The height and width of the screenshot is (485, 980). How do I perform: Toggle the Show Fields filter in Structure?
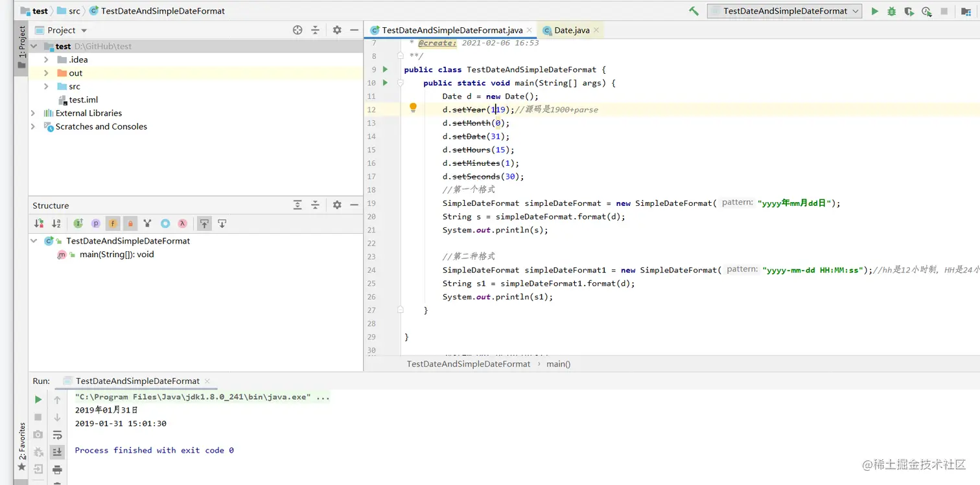click(x=113, y=223)
